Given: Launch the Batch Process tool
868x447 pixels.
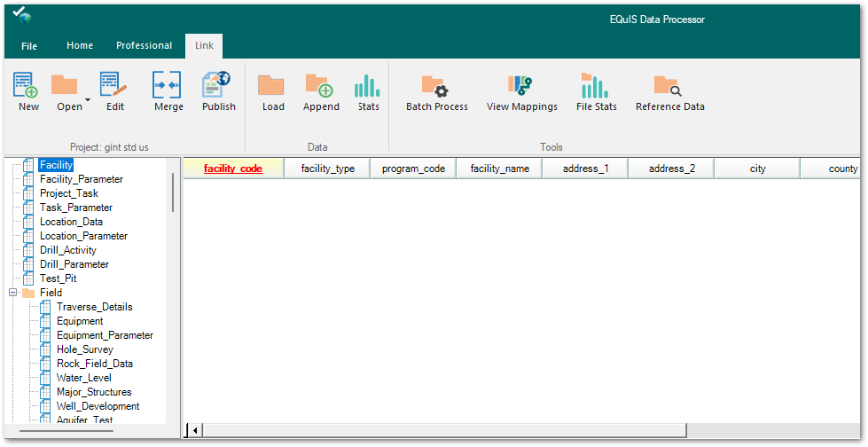Looking at the screenshot, I should (435, 86).
